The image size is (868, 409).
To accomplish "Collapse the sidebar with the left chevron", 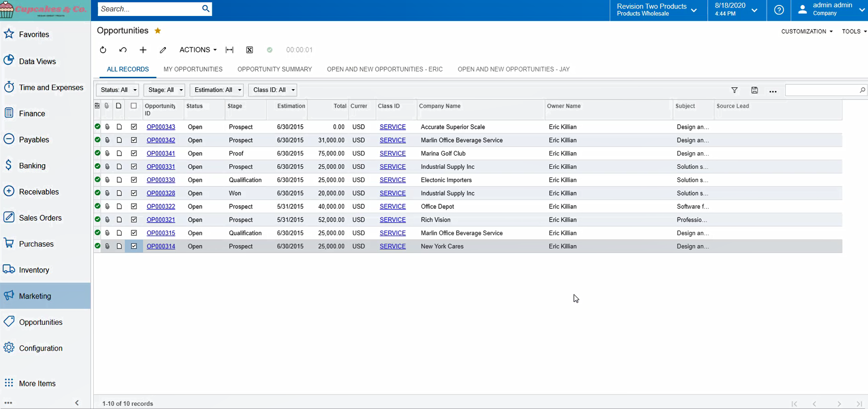I will pyautogui.click(x=77, y=403).
